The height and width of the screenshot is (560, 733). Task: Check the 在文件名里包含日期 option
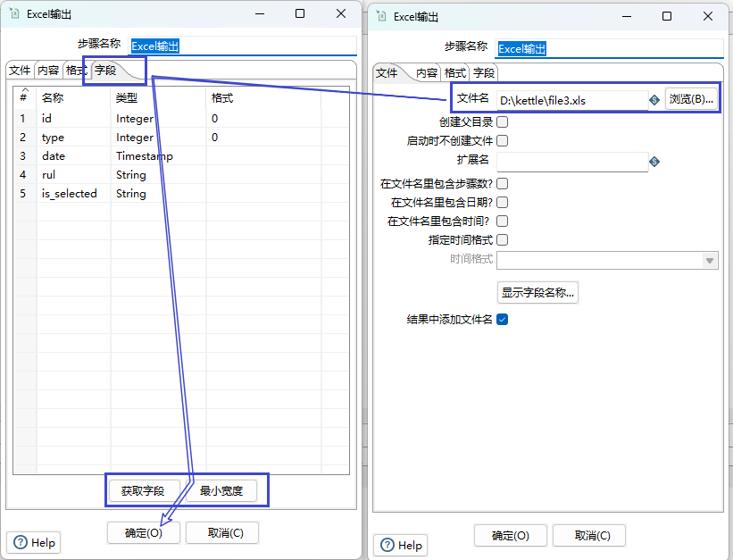coord(502,202)
